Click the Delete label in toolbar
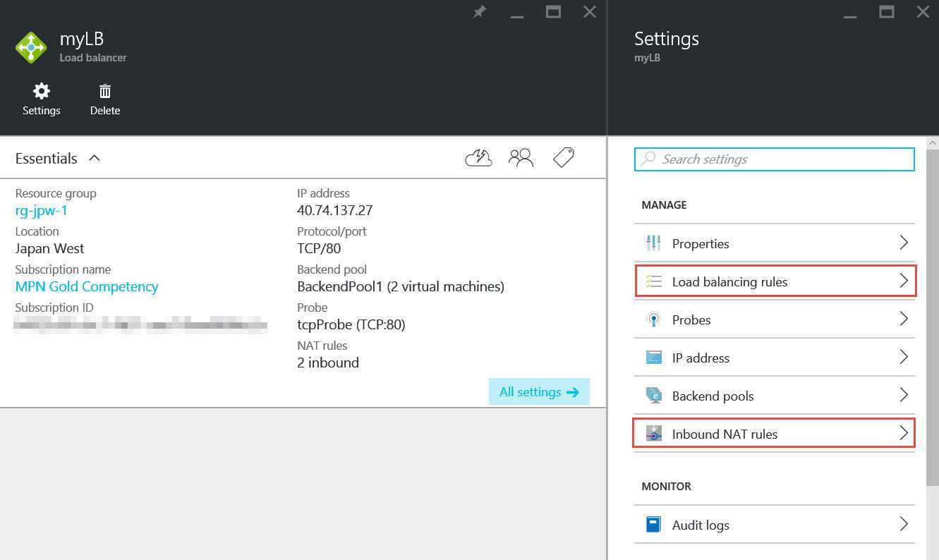Screen dimensions: 939x560 pos(105,111)
